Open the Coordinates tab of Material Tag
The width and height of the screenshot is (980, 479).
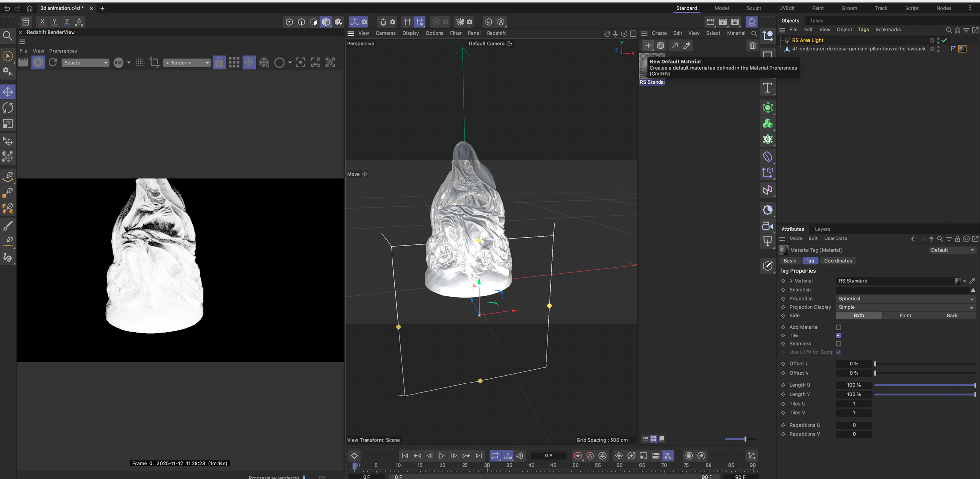click(x=837, y=261)
